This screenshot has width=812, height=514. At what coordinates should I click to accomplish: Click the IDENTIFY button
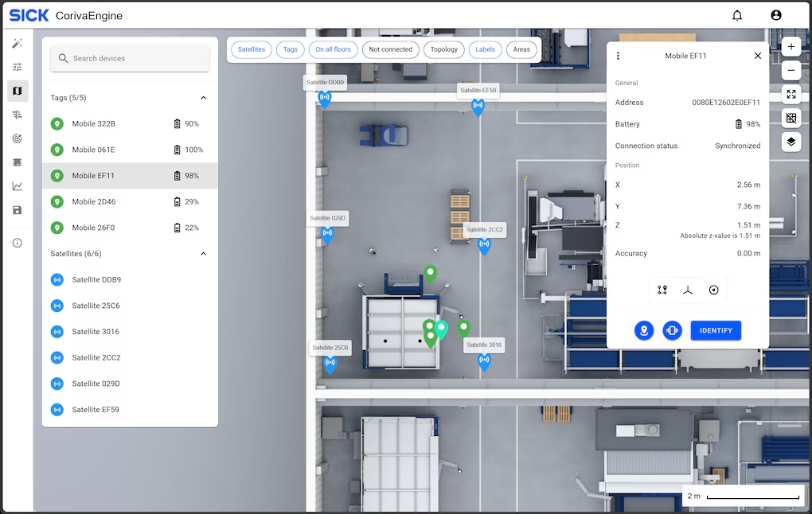(716, 330)
